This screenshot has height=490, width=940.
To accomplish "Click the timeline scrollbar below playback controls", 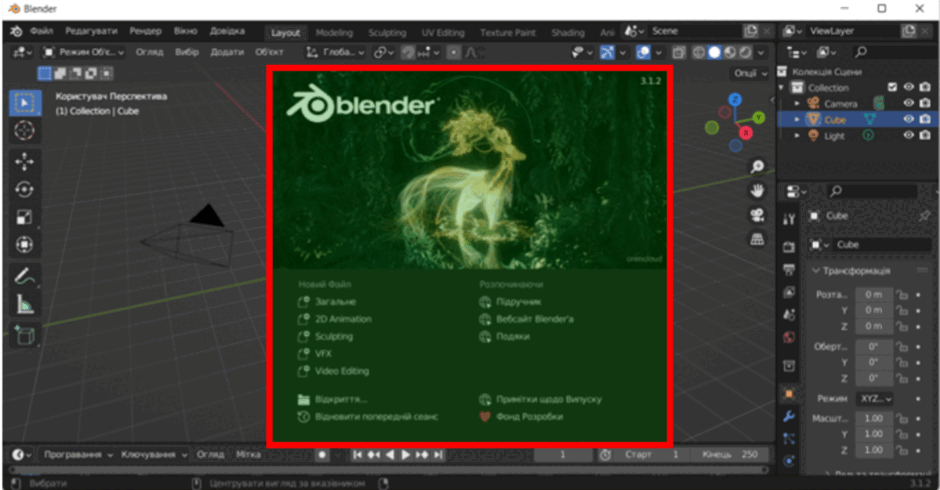I will [x=388, y=470].
